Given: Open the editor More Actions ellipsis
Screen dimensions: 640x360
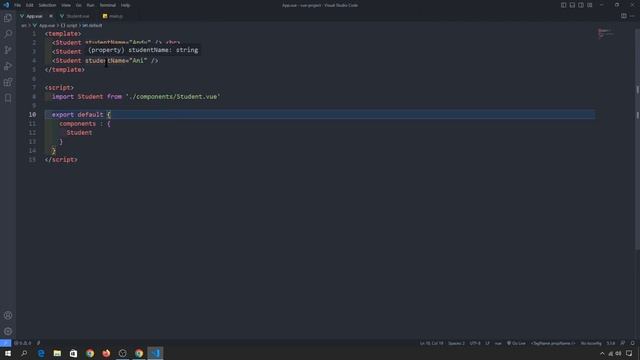Looking at the screenshot, I should (x=632, y=16).
